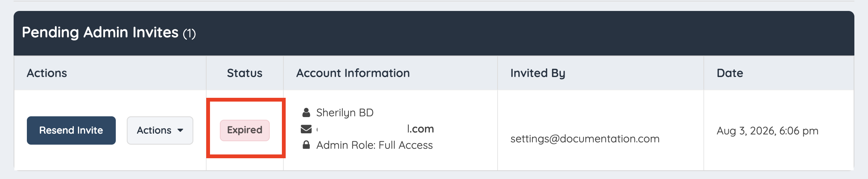Click the Expired status badge
Viewport: 868px width, 179px height.
245,130
